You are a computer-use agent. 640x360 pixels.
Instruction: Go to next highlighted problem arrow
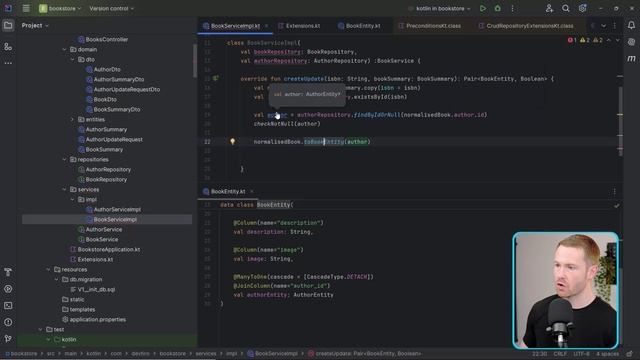[618, 40]
